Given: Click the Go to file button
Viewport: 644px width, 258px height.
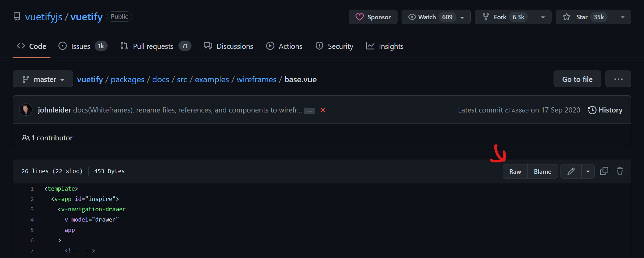Looking at the screenshot, I should coord(577,79).
